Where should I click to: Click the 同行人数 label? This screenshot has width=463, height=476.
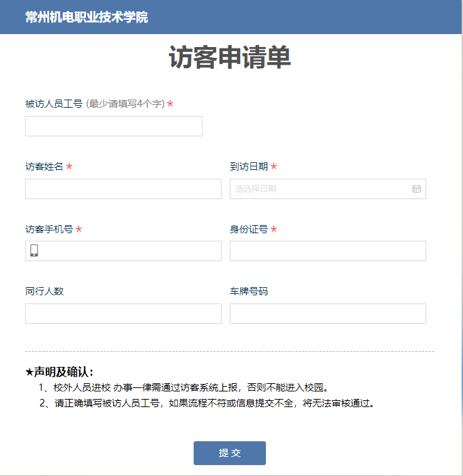[44, 291]
